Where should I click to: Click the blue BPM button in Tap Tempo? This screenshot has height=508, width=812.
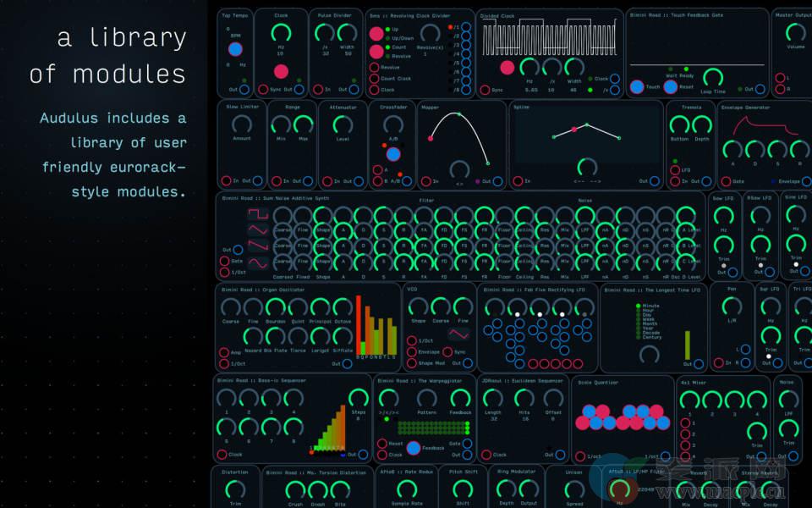(x=234, y=49)
